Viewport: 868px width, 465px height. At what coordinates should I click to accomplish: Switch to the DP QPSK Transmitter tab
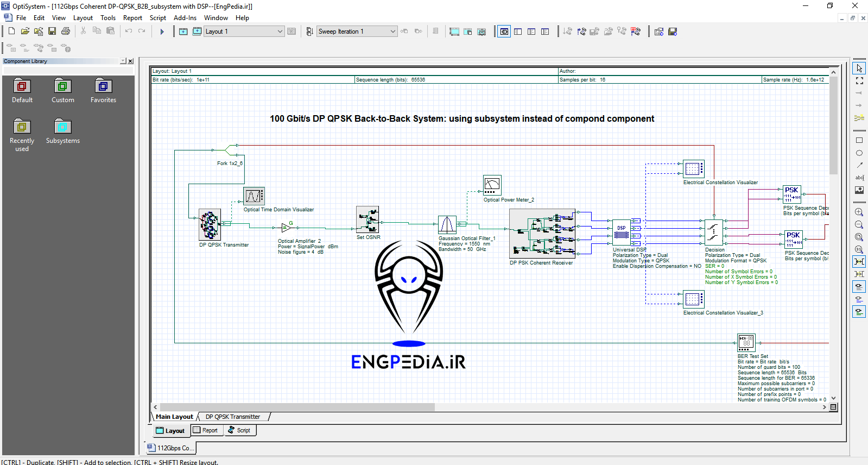tap(233, 417)
